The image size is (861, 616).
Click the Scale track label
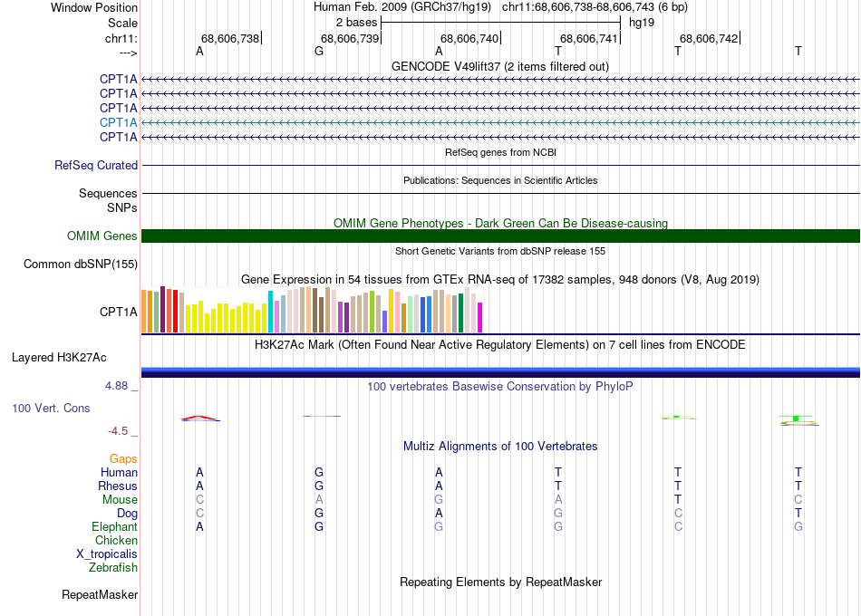point(122,23)
